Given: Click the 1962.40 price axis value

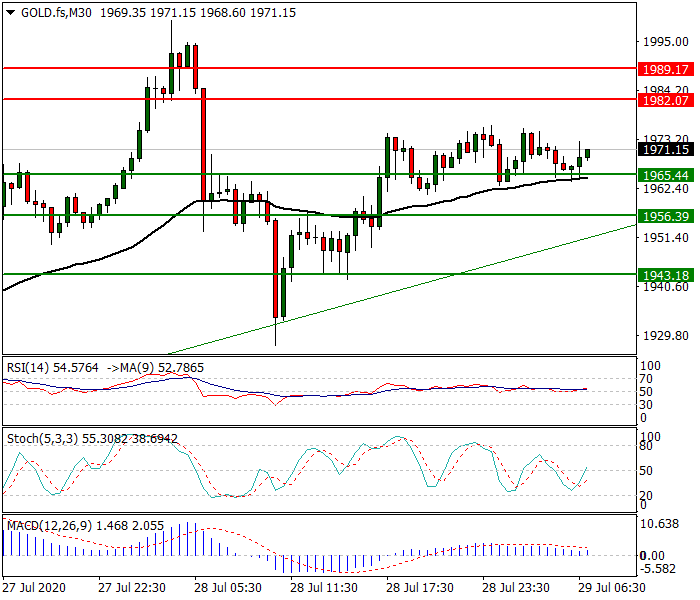Looking at the screenshot, I should [666, 188].
